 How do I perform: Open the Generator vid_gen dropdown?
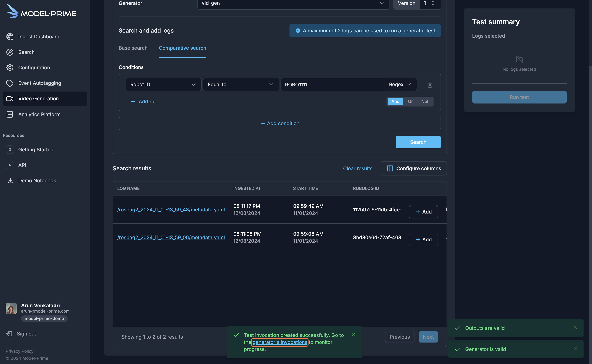pos(293,3)
